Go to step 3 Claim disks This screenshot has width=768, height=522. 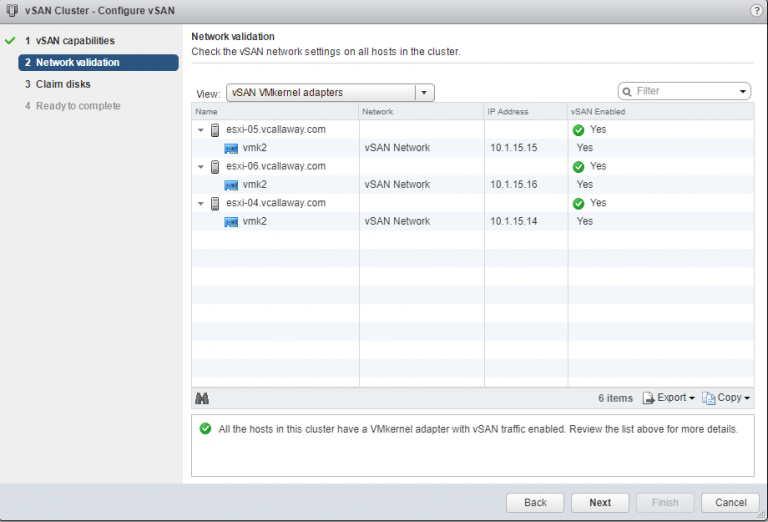[58, 84]
